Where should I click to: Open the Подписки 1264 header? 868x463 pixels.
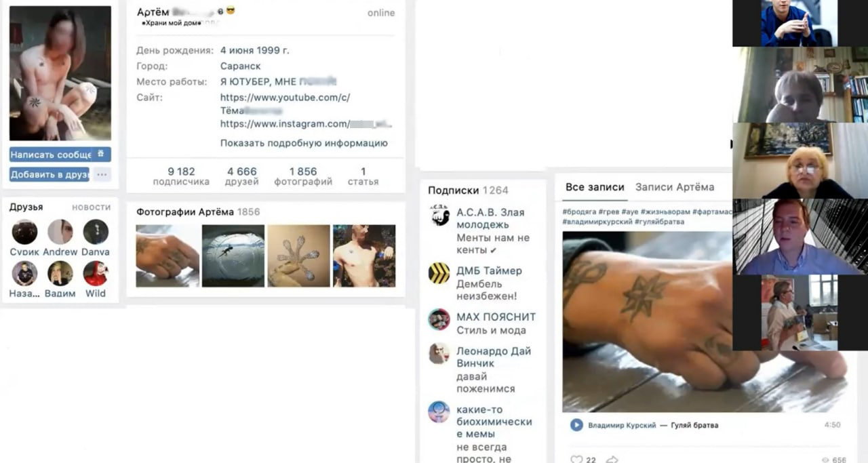point(468,190)
